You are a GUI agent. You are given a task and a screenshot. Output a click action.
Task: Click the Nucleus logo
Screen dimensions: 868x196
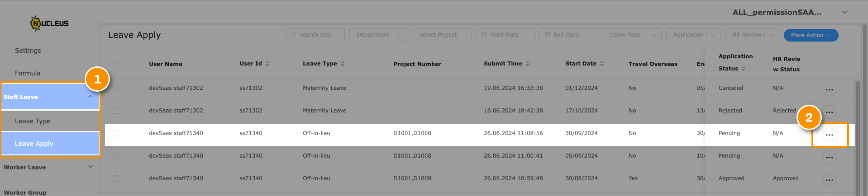pyautogui.click(x=49, y=23)
